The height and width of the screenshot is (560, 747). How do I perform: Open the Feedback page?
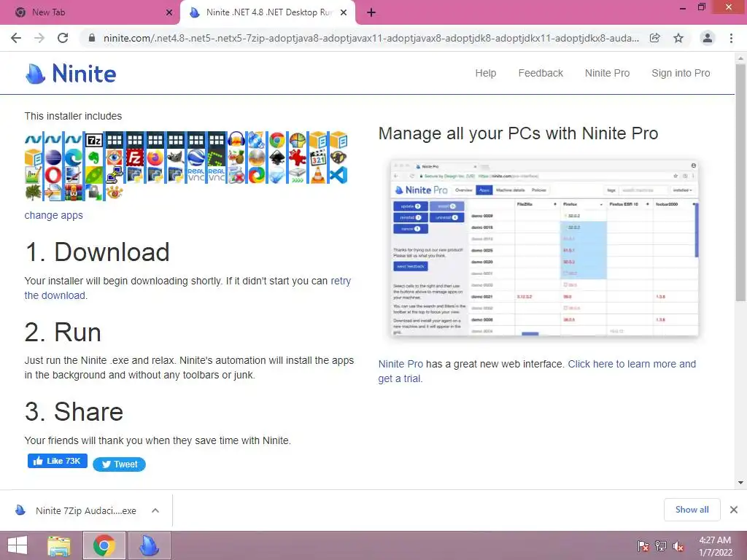(x=541, y=73)
